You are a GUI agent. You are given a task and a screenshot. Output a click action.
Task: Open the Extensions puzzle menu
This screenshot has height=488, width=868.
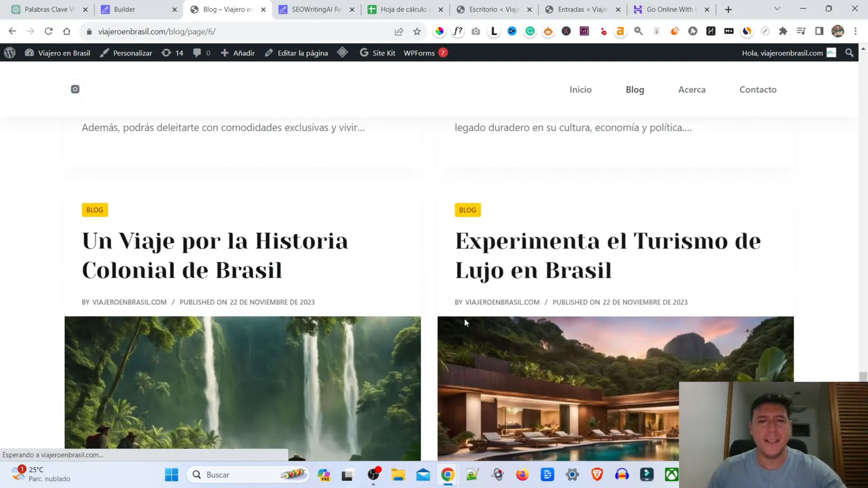(783, 31)
